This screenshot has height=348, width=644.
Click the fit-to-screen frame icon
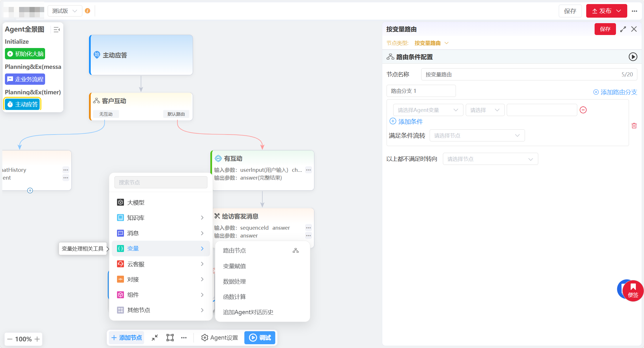pos(170,338)
